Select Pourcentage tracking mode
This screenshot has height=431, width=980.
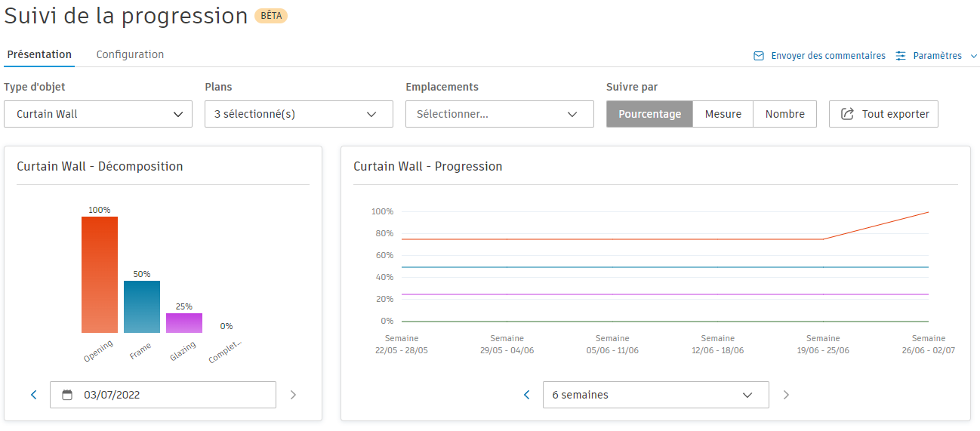click(649, 114)
